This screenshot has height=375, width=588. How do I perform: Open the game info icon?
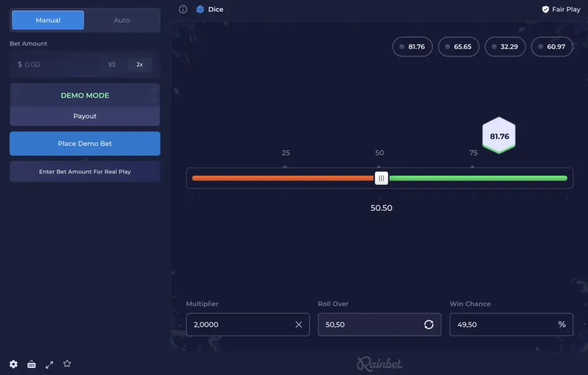point(183,9)
